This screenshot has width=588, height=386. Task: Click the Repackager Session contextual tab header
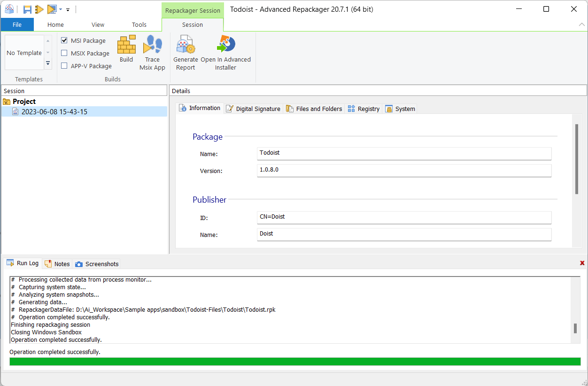[193, 10]
